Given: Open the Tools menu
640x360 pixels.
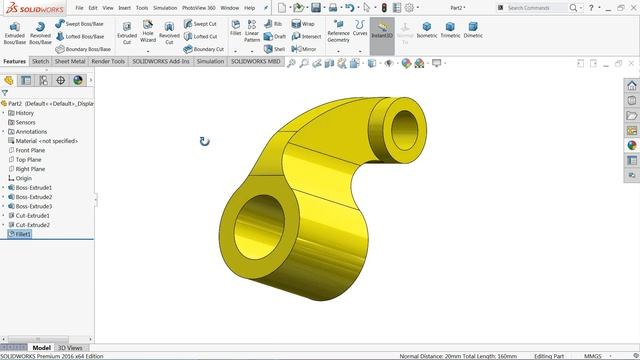Looking at the screenshot, I should [x=142, y=8].
